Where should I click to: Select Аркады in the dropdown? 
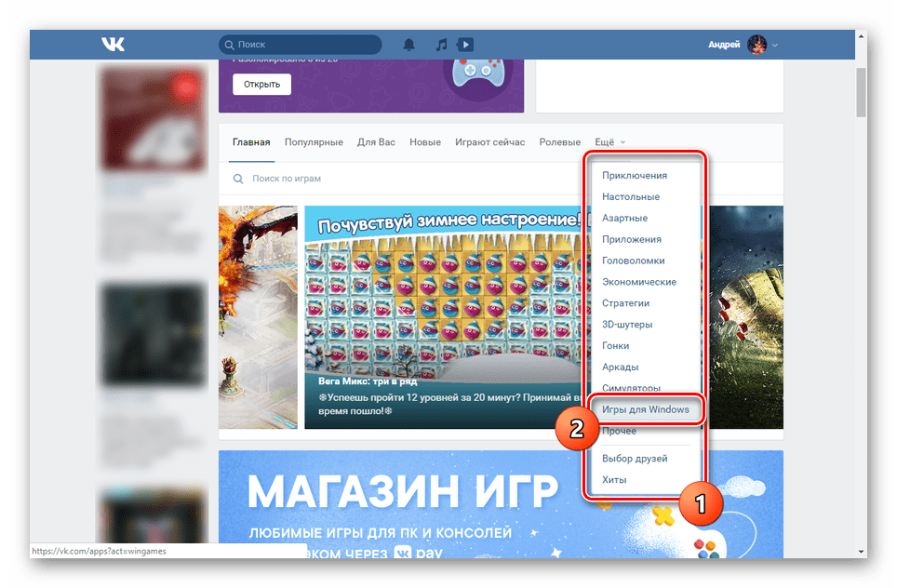coord(620,367)
